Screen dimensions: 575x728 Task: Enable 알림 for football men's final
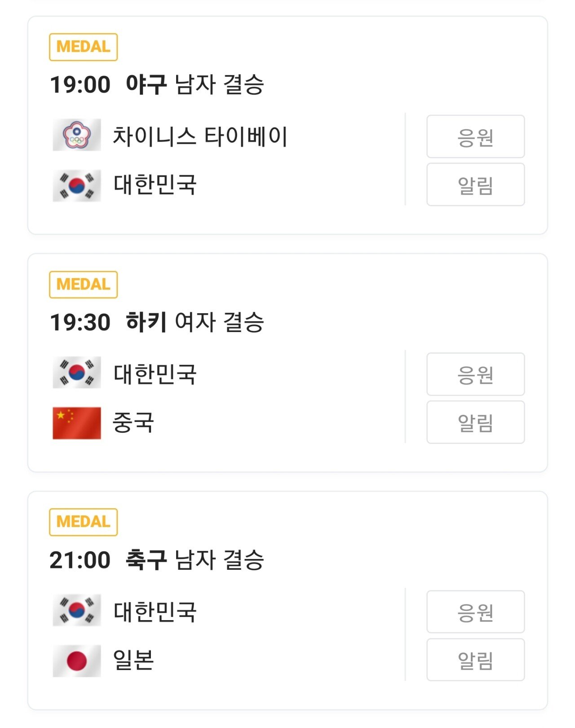475,660
